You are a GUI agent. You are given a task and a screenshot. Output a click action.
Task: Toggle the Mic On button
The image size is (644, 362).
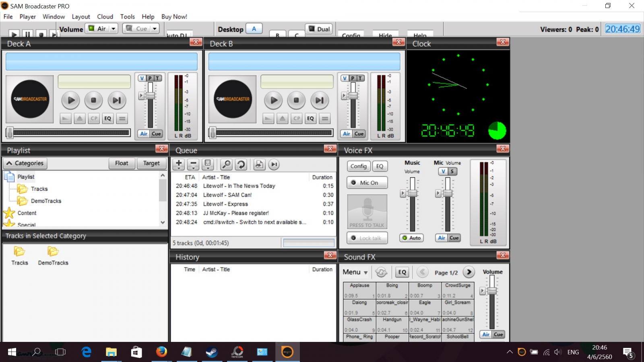point(367,183)
